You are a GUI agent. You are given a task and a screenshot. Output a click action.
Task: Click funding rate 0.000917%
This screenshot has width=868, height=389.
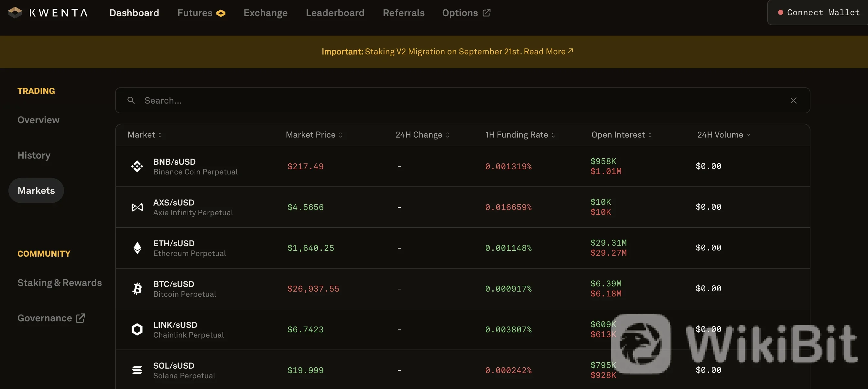point(508,289)
